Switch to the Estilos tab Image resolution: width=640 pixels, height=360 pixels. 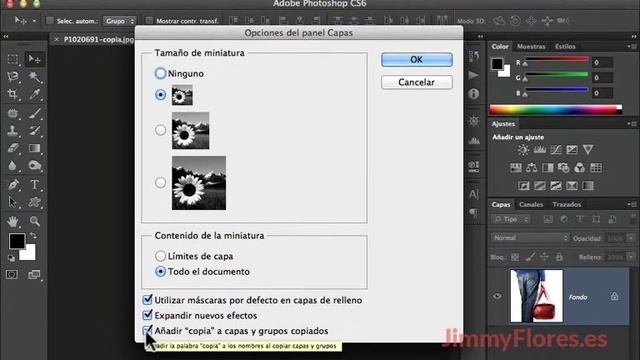(x=565, y=47)
